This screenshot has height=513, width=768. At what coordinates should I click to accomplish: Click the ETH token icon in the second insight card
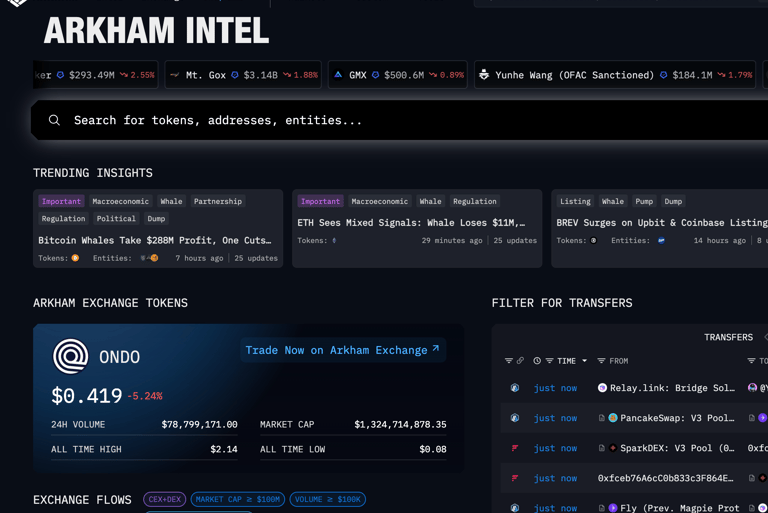pos(334,240)
